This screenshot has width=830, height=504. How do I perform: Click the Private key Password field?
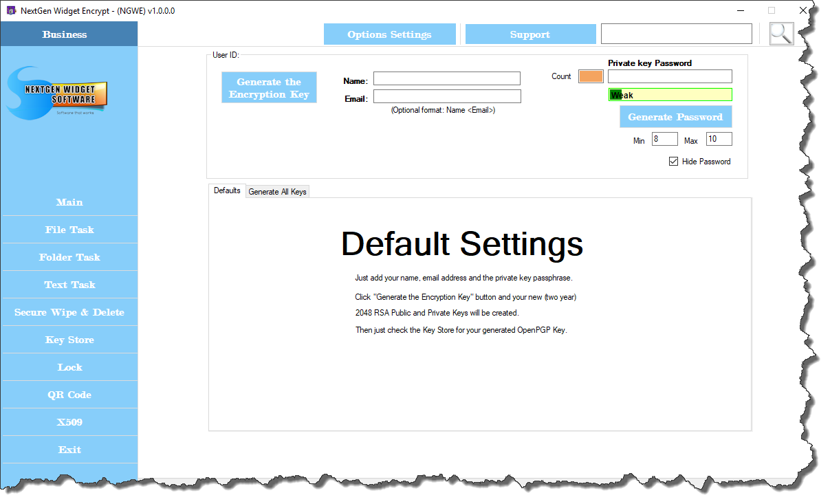pos(670,76)
